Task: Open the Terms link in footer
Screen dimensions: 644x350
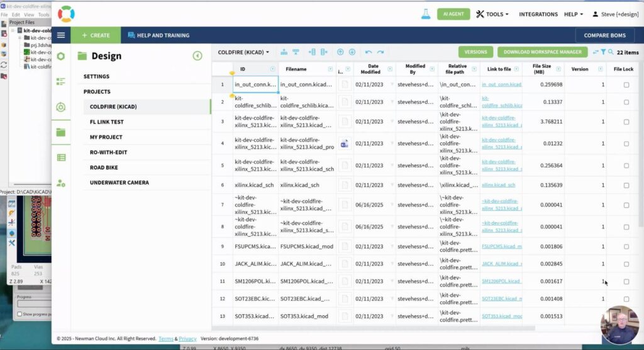Action: [x=166, y=339]
